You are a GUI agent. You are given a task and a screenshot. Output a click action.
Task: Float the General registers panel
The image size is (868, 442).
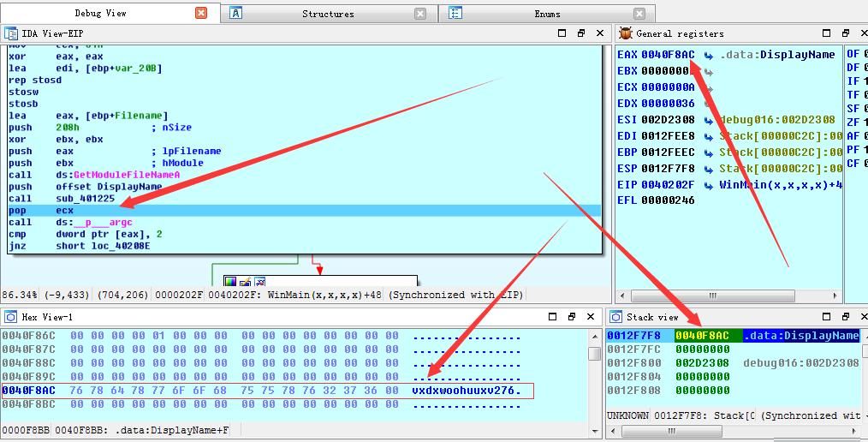pos(845,33)
